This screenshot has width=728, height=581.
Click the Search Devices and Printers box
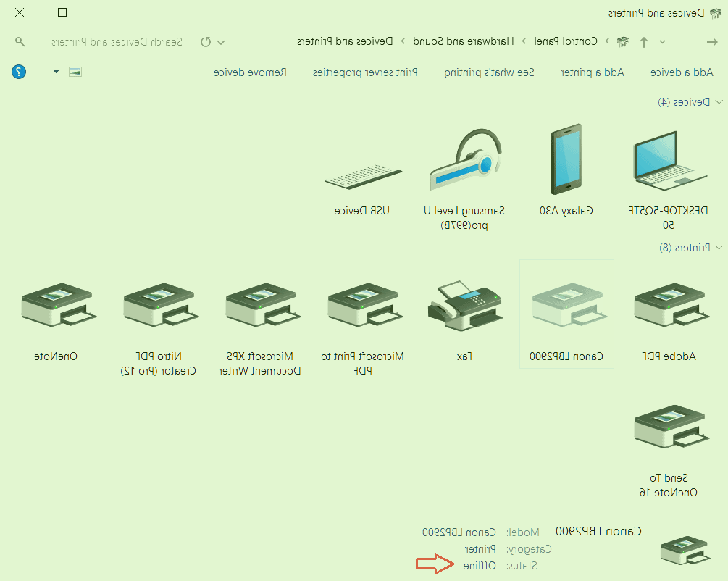116,42
